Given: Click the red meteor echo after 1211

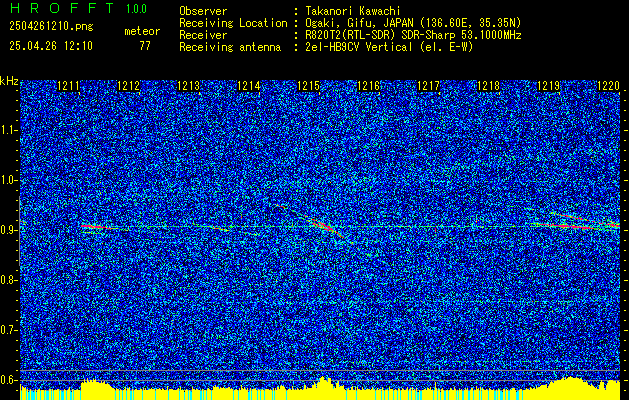Looking at the screenshot, I should pos(95,227).
